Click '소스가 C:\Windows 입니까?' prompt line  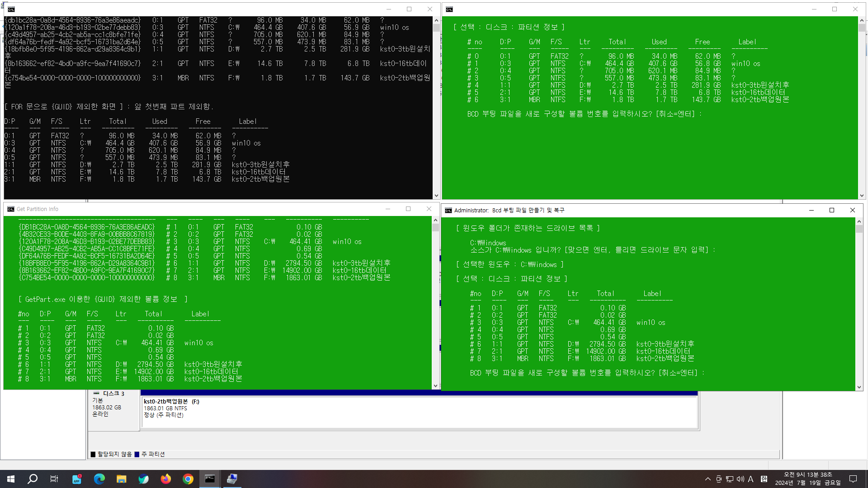pos(593,250)
